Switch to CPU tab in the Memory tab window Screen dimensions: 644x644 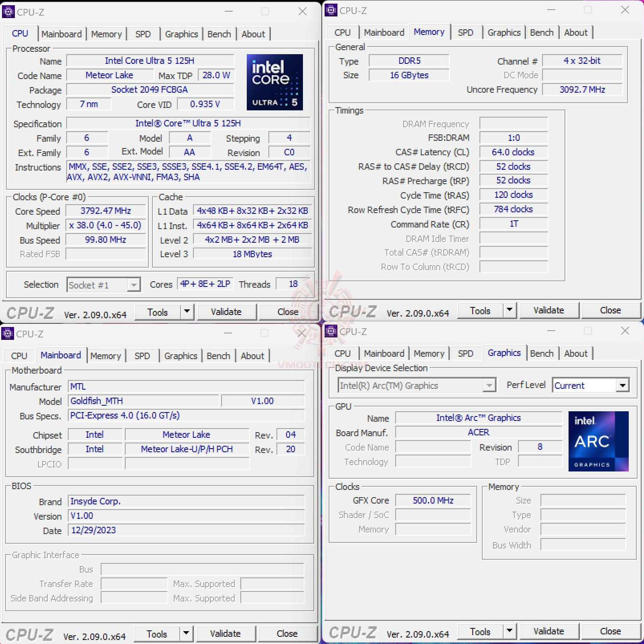[343, 33]
